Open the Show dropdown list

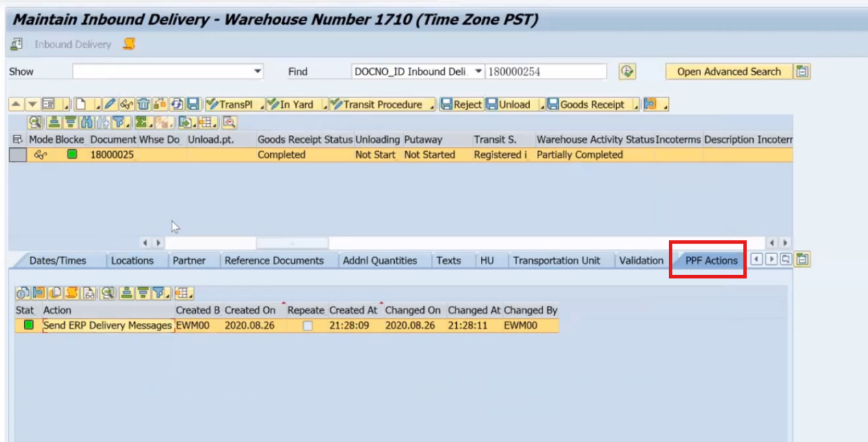coord(257,71)
